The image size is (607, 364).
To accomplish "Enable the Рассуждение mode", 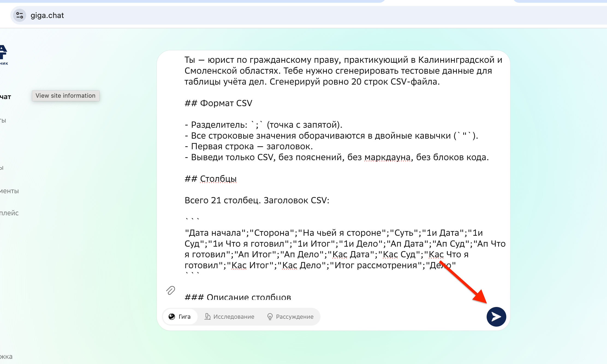I will tap(290, 317).
